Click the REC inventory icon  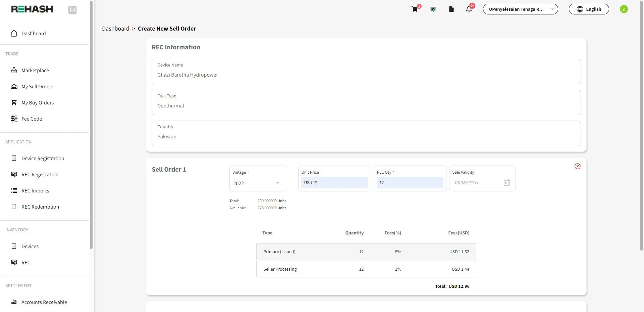(14, 262)
